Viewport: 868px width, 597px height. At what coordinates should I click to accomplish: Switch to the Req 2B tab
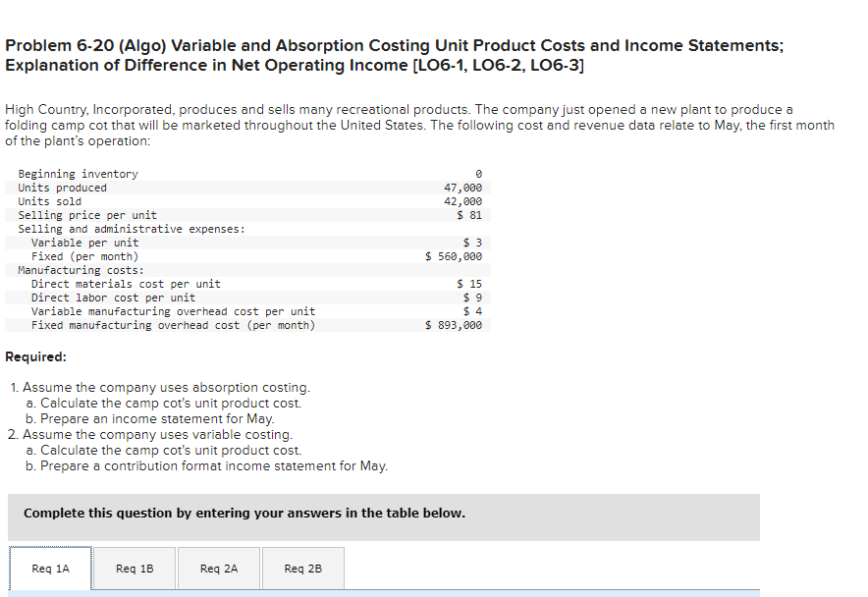302,568
